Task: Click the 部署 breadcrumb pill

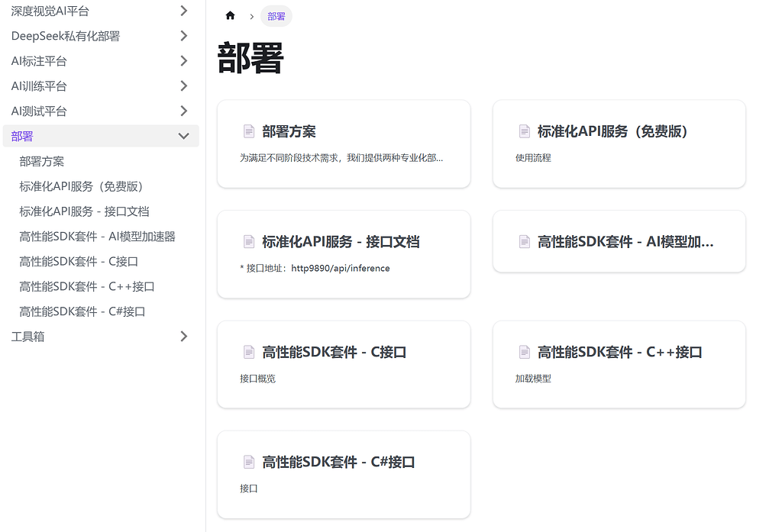Action: click(276, 16)
